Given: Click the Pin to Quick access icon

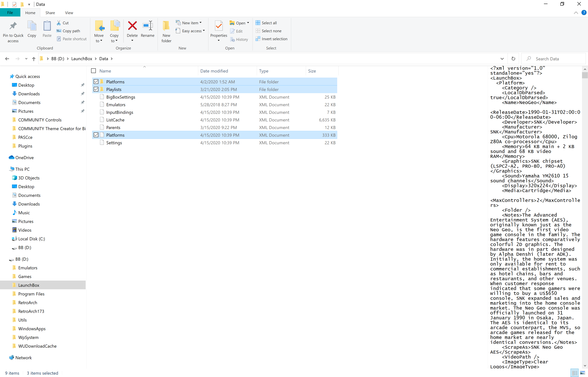Looking at the screenshot, I should coord(13,26).
